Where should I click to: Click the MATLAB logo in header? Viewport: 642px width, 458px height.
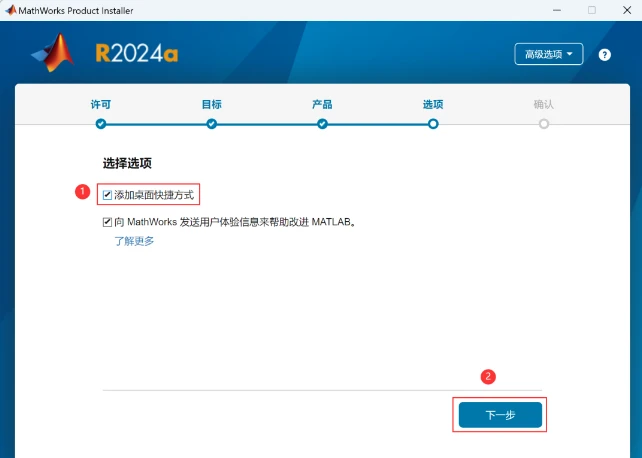point(53,53)
